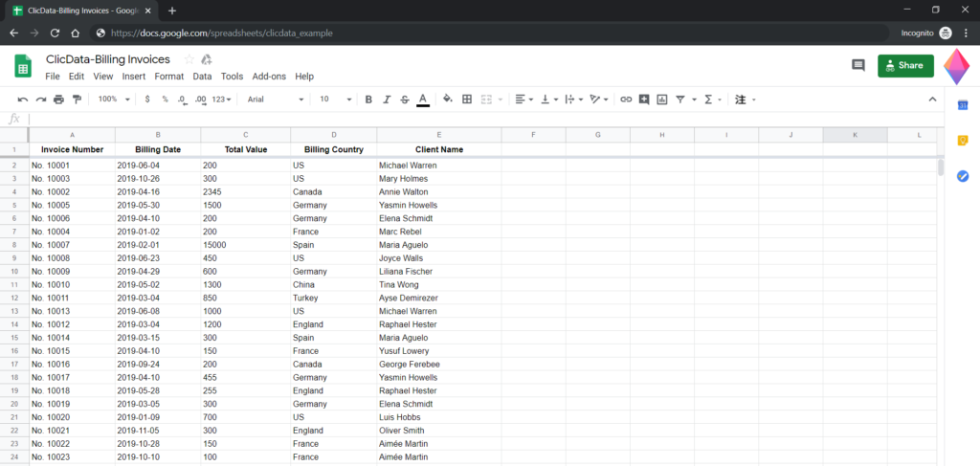980x466 pixels.
Task: Open the zoom 100% dropdown
Action: (x=113, y=99)
